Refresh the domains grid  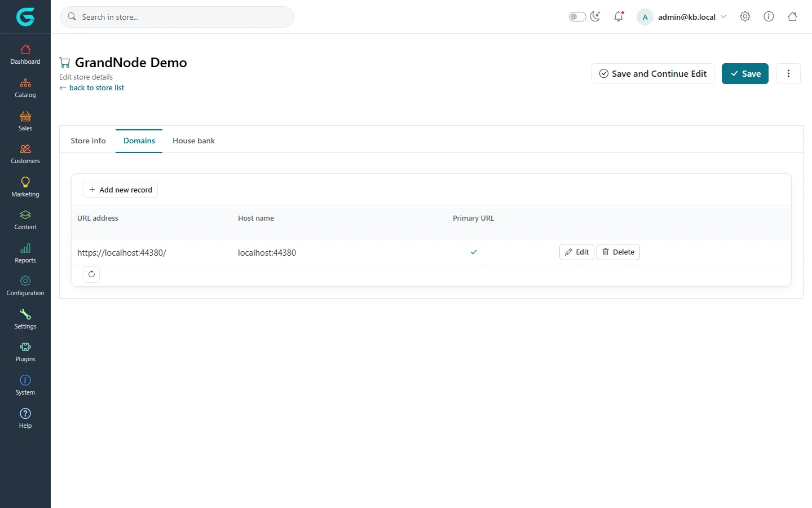(91, 274)
